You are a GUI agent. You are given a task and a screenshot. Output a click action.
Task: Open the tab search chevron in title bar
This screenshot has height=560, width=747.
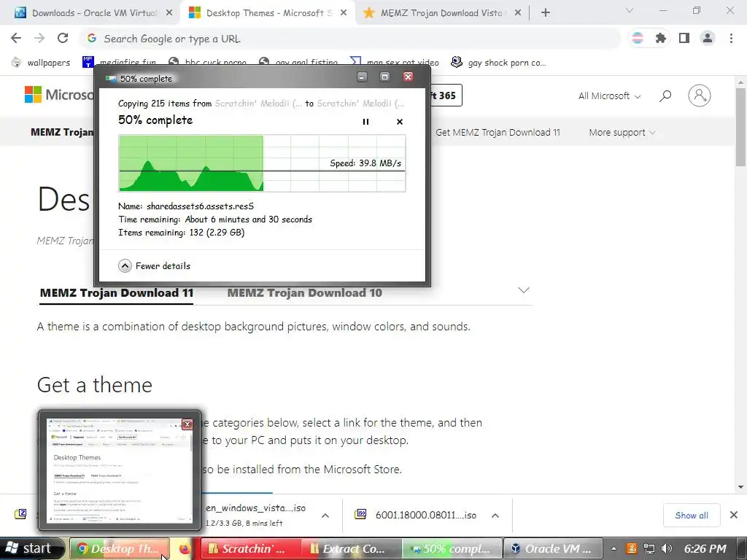[x=630, y=10]
